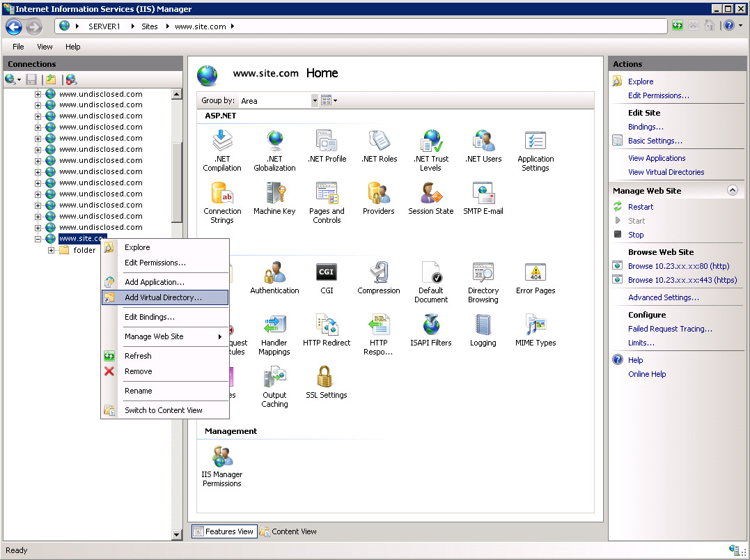Click the Back navigation arrow
Image resolution: width=750 pixels, height=560 pixels.
14,26
